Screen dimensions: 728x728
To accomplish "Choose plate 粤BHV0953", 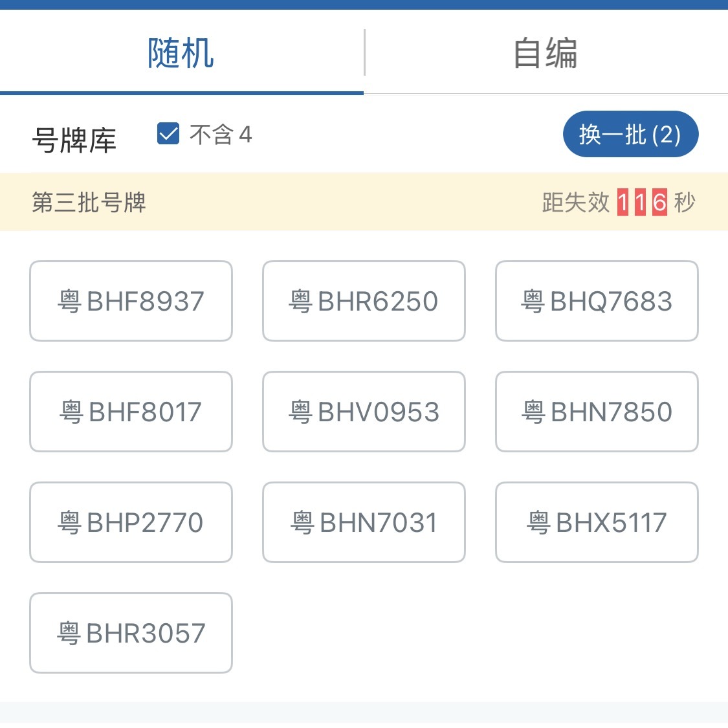I will coord(364,412).
